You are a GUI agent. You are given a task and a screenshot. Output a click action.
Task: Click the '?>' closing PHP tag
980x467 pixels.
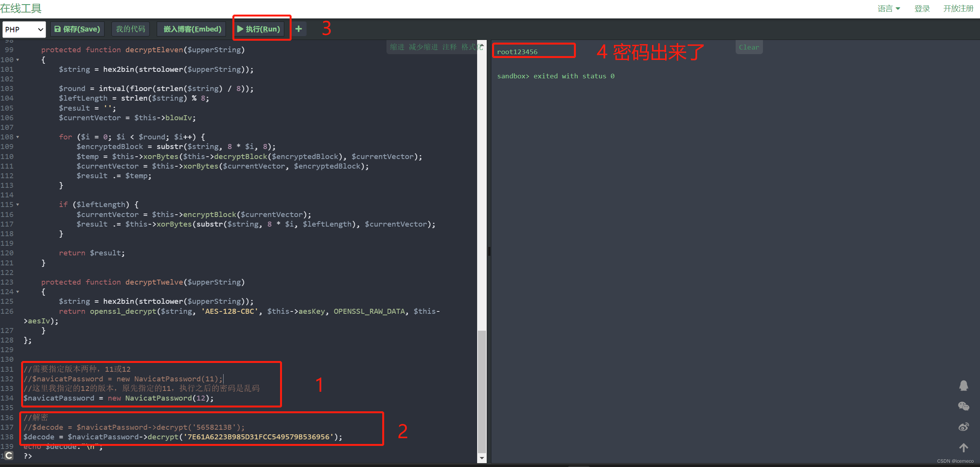pyautogui.click(x=28, y=456)
